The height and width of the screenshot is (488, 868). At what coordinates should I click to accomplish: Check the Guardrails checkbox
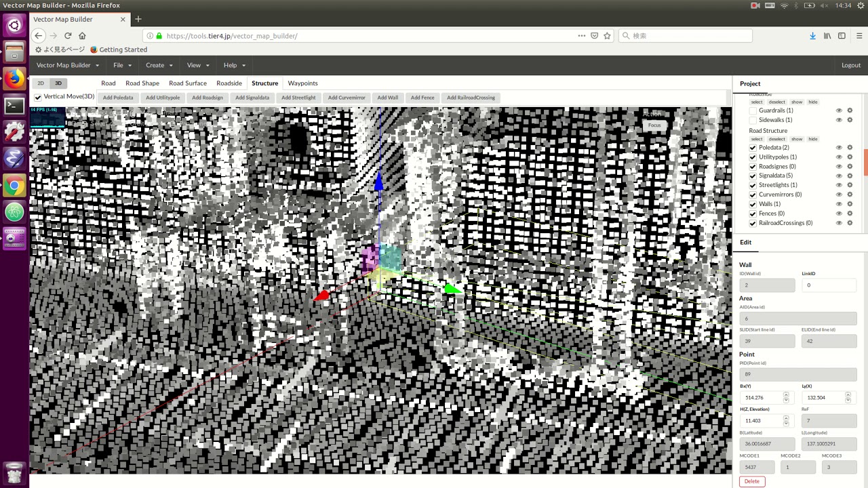pyautogui.click(x=753, y=110)
